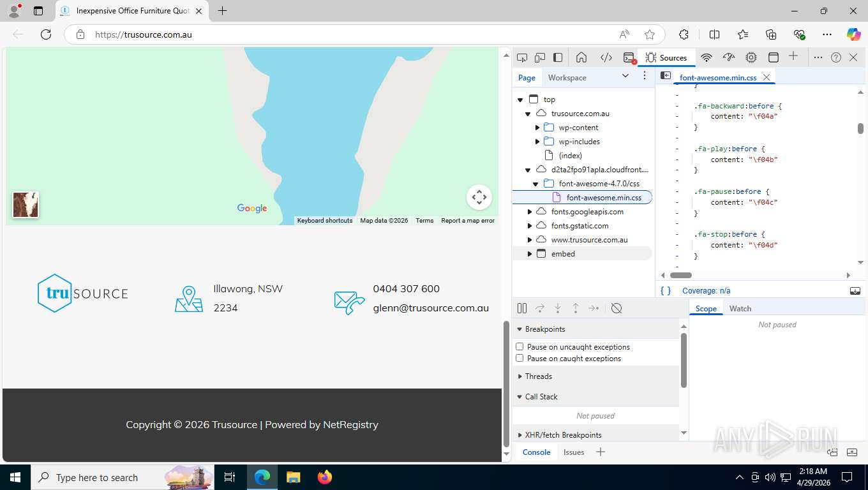Toggle the DevTools activity bar sidebar icon
Screen dimensions: 868x490
click(558, 57)
